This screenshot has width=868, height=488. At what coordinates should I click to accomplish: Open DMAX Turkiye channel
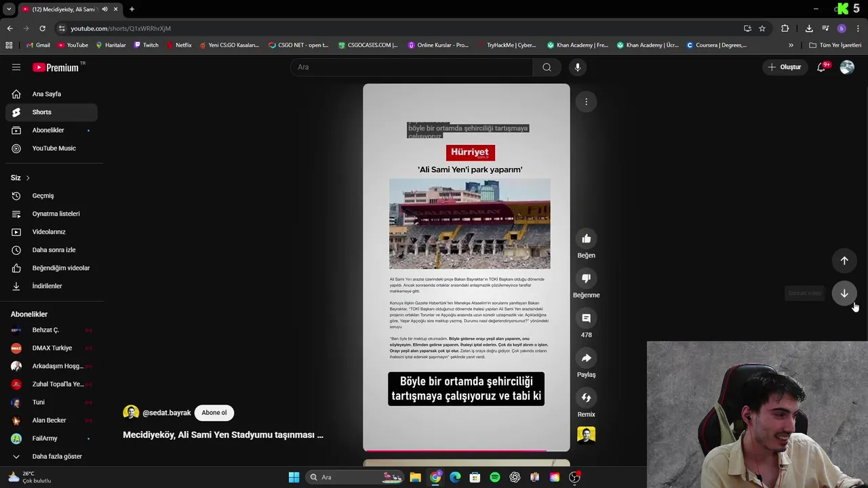[52, 348]
